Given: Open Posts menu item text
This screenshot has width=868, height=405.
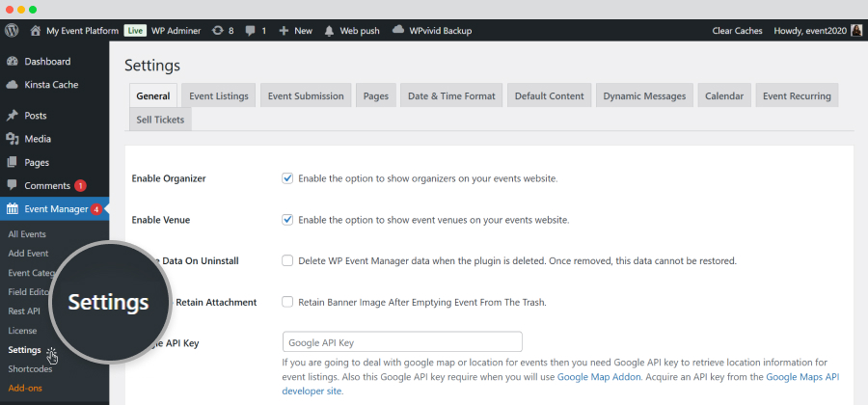Looking at the screenshot, I should (36, 116).
